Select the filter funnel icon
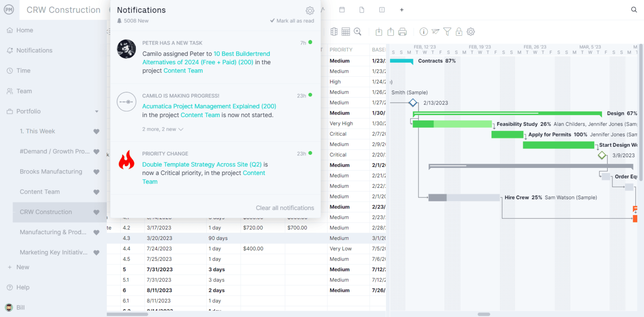Screen dimensions: 644x317 (447, 31)
